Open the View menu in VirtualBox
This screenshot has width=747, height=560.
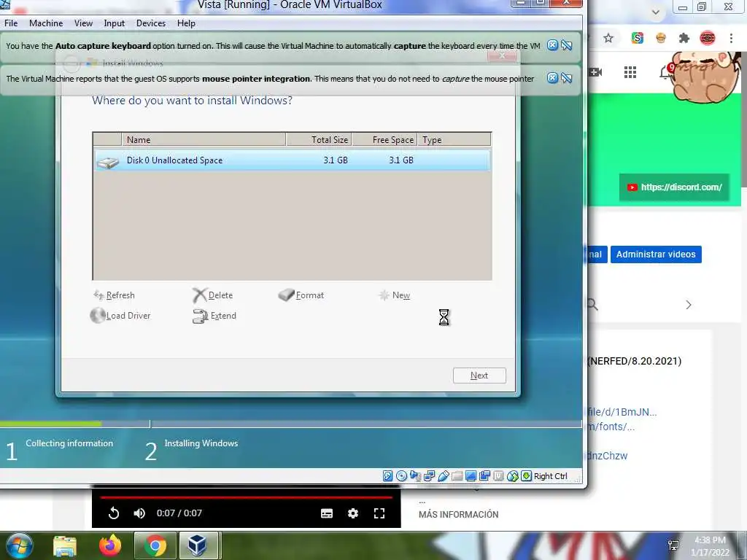83,23
